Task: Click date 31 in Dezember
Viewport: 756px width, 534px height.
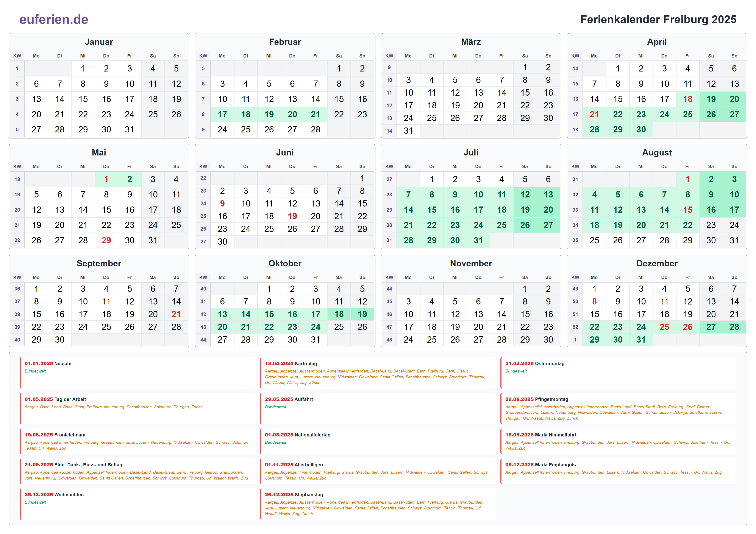Action: pos(641,340)
